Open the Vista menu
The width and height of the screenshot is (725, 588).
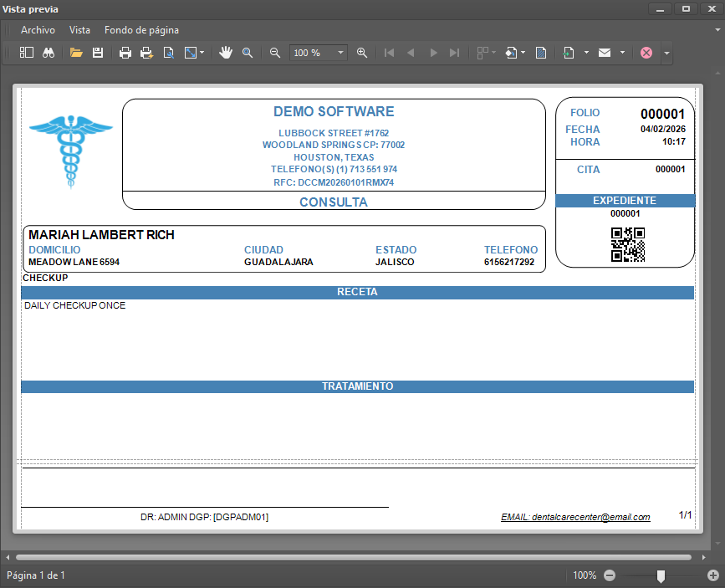coord(79,30)
